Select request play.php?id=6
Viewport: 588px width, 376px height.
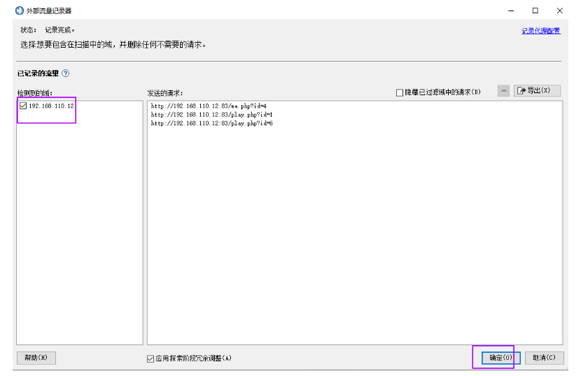tap(211, 123)
